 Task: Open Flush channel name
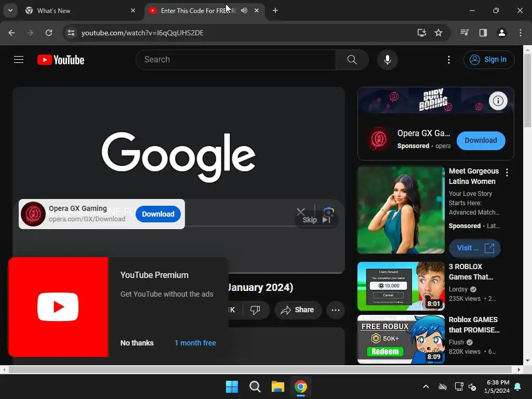[x=456, y=342]
